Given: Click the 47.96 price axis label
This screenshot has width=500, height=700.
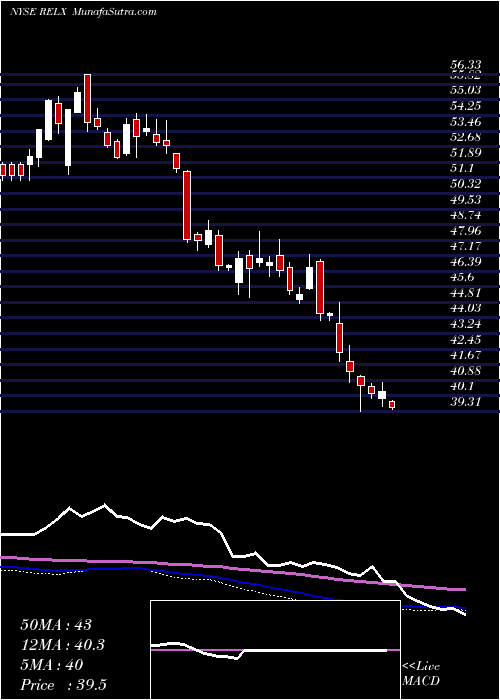Looking at the screenshot, I should tap(466, 231).
